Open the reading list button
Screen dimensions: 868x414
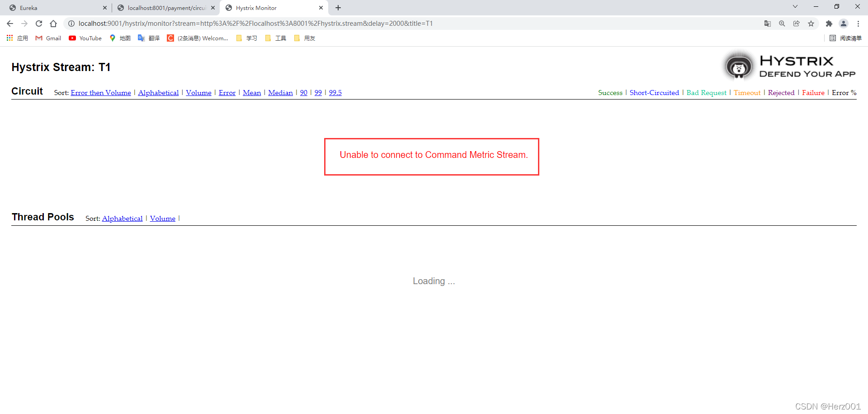coord(845,38)
